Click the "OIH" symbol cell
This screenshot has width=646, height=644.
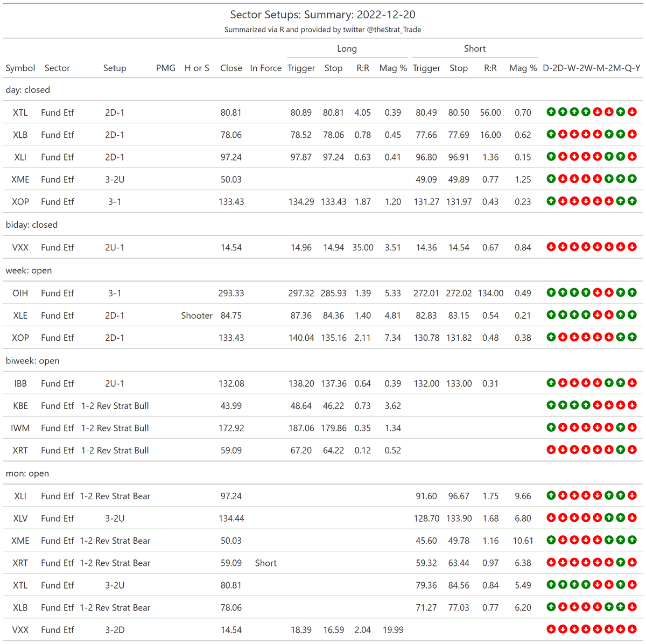click(x=20, y=293)
